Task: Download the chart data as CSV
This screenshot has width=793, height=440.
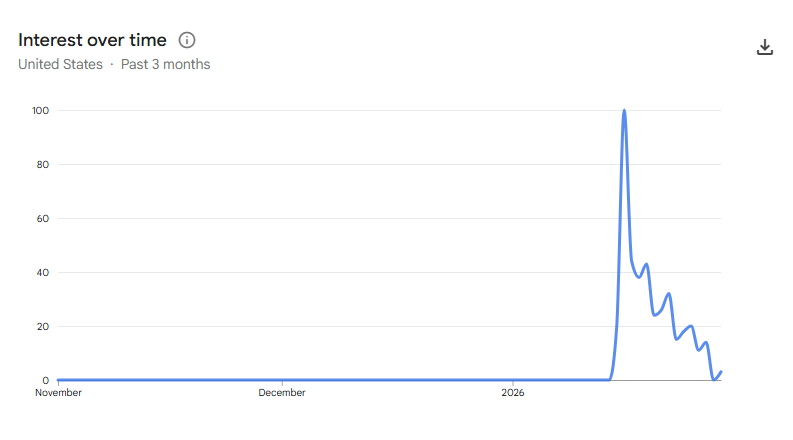Action: coord(765,47)
